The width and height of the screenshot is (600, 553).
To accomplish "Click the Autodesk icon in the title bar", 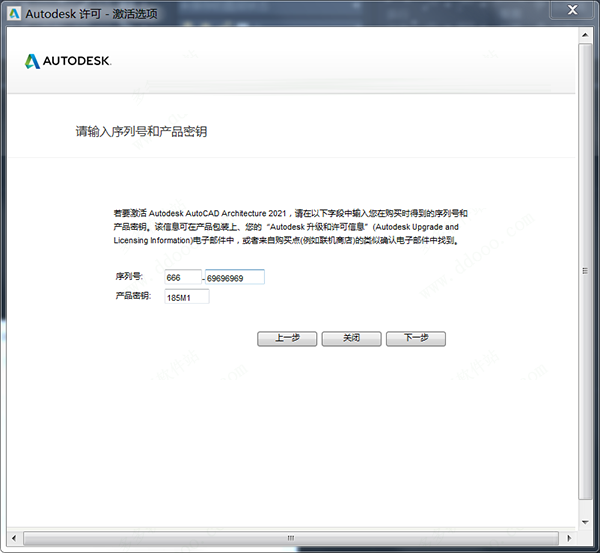I will (14, 14).
